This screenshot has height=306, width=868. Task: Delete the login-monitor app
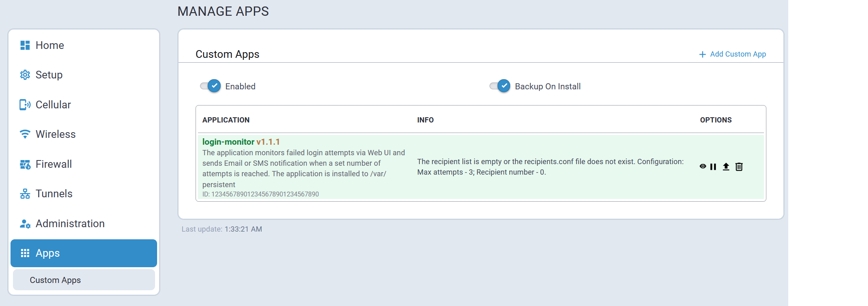pyautogui.click(x=739, y=167)
